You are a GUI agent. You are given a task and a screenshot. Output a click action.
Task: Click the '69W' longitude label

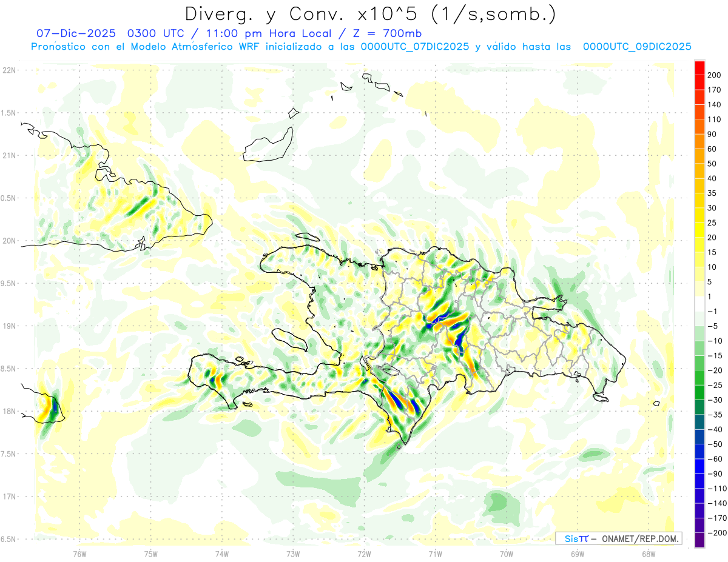click(x=577, y=554)
